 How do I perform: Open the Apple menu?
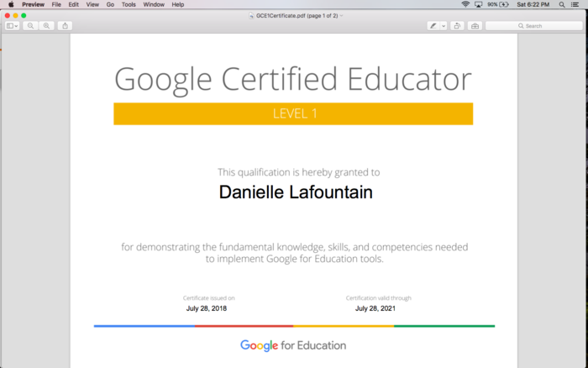tap(11, 4)
